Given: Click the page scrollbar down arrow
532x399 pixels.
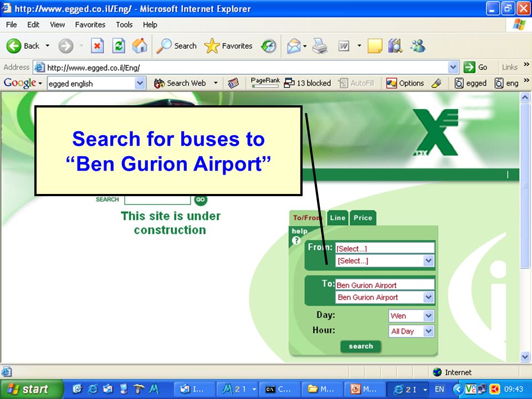Looking at the screenshot, I should click(x=525, y=356).
